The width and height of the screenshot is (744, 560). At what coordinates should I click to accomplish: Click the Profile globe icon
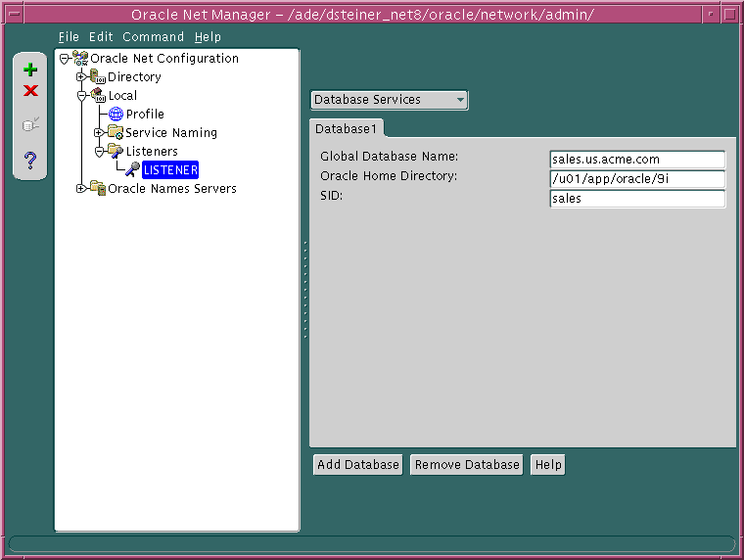(116, 114)
